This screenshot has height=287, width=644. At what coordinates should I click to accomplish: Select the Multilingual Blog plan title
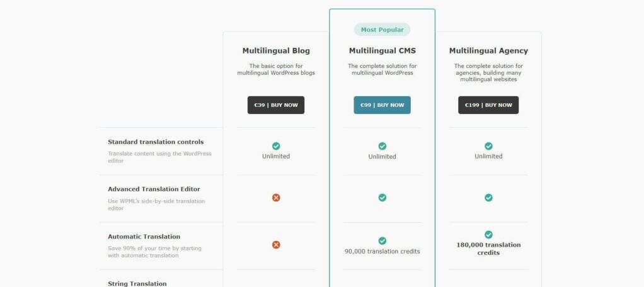276,51
